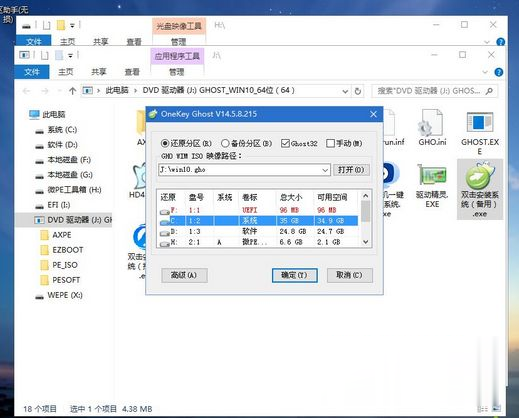Open the GHO.ini file icon
The height and width of the screenshot is (418, 519).
432,128
